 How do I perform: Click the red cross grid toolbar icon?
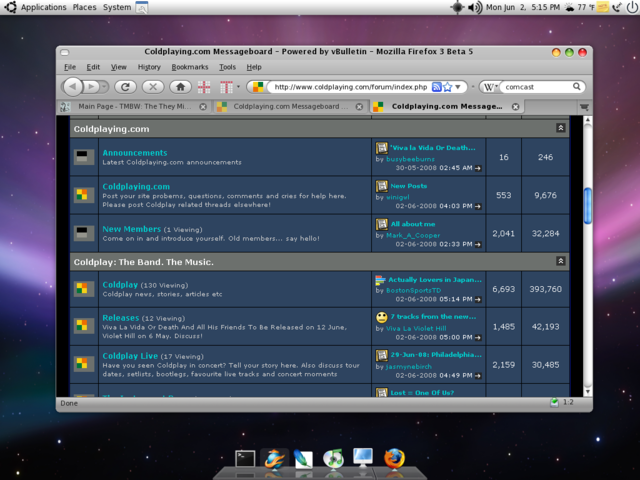[204, 87]
